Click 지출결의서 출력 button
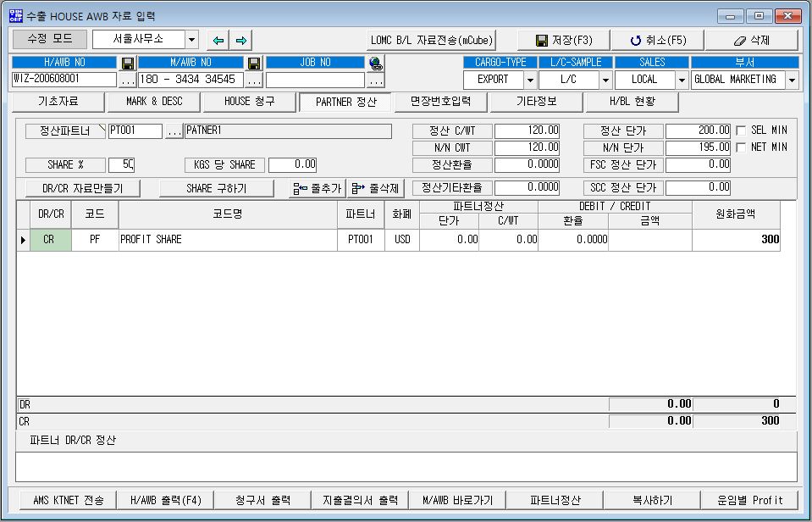This screenshot has width=812, height=522. [361, 500]
